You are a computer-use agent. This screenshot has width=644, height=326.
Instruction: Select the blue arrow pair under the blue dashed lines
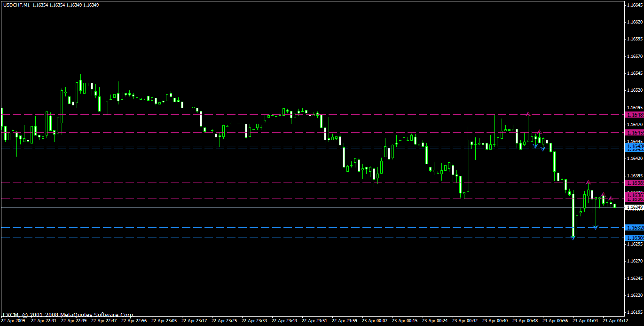pyautogui.click(x=539, y=148)
